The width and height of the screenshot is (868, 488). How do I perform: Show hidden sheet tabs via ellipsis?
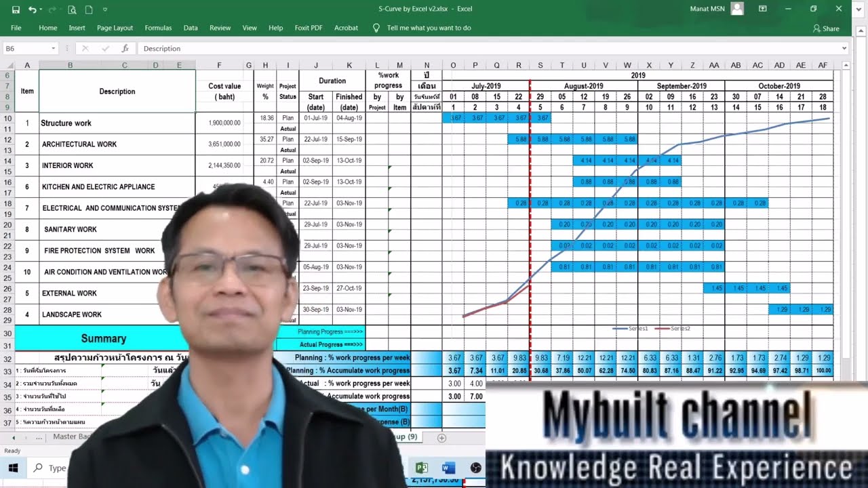[39, 437]
